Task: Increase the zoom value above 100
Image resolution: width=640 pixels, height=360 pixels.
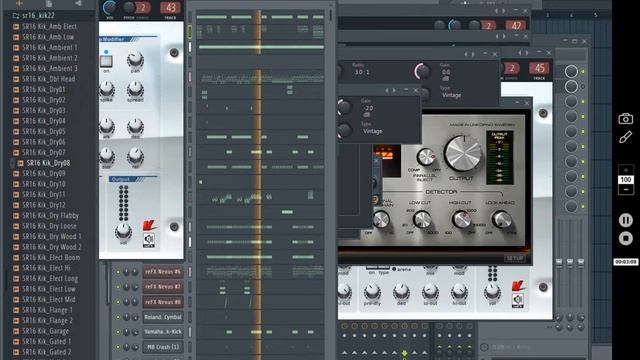Action: click(x=625, y=170)
